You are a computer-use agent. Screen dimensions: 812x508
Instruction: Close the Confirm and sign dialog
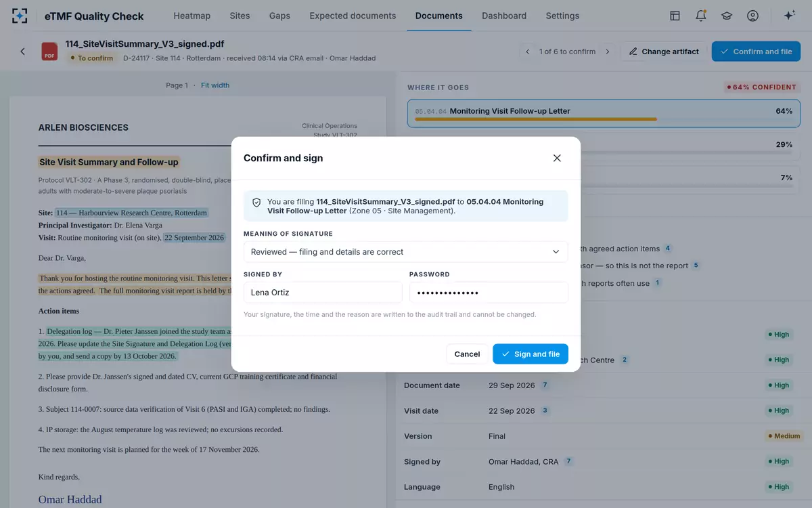pos(557,158)
